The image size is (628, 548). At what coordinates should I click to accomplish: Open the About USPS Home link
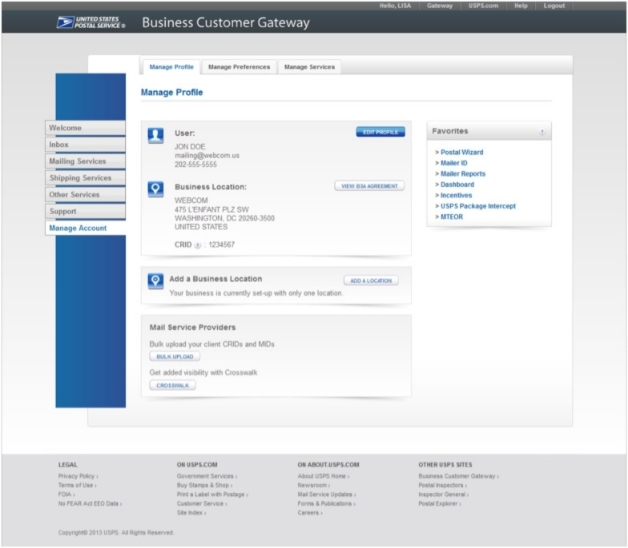323,476
